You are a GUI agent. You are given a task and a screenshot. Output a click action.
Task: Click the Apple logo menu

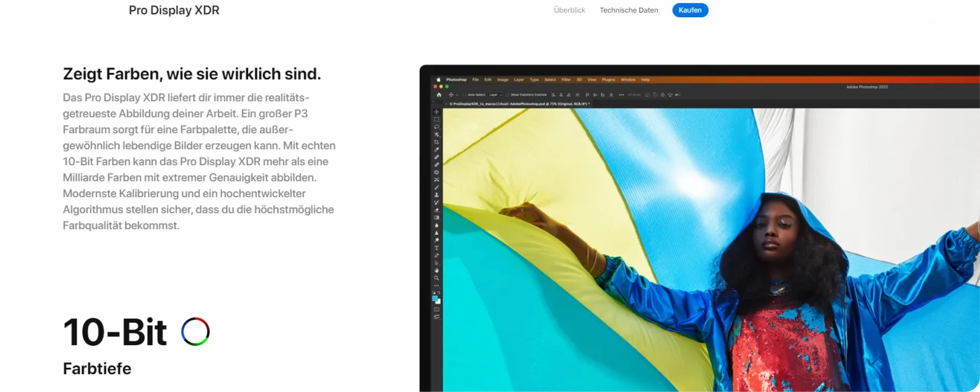[x=438, y=80]
